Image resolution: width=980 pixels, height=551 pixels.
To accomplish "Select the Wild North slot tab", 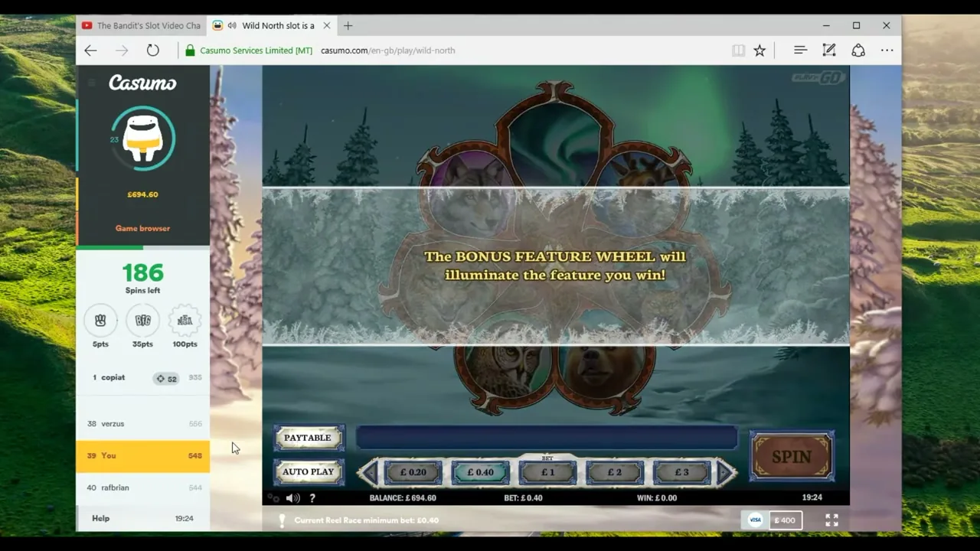I will [x=273, y=25].
